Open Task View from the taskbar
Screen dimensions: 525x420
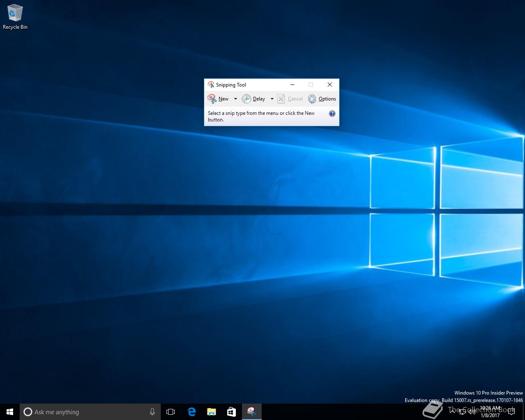(171, 412)
